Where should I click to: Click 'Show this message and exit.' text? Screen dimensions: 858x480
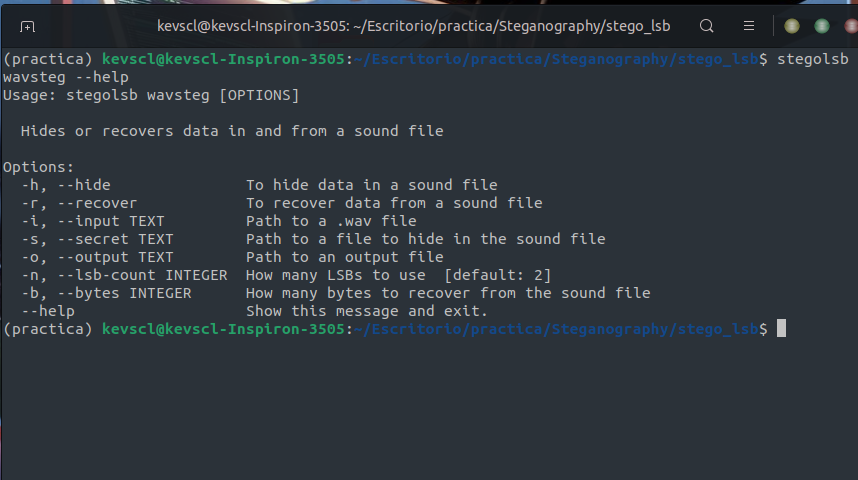[367, 311]
